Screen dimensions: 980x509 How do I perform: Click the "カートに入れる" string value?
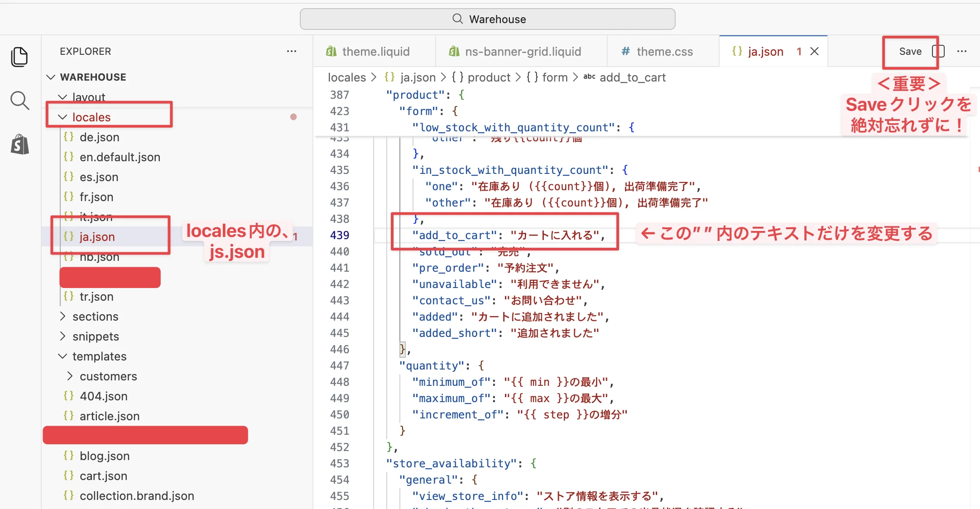[555, 235]
